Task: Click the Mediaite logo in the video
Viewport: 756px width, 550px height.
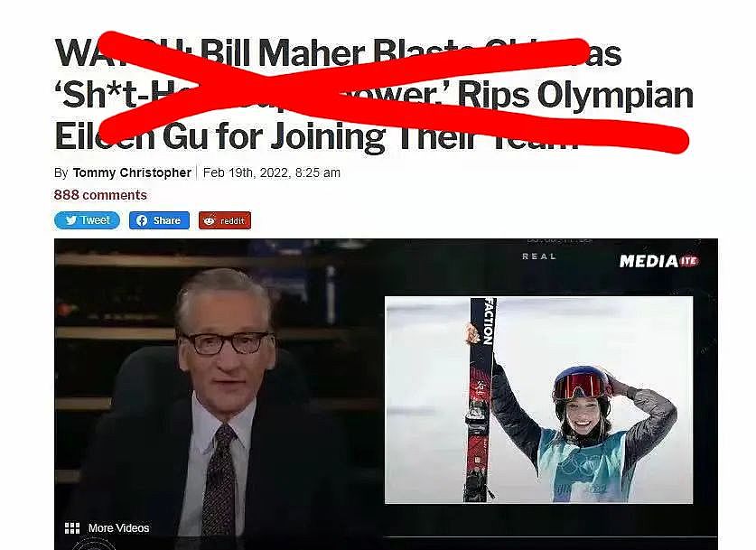Action: (x=658, y=261)
